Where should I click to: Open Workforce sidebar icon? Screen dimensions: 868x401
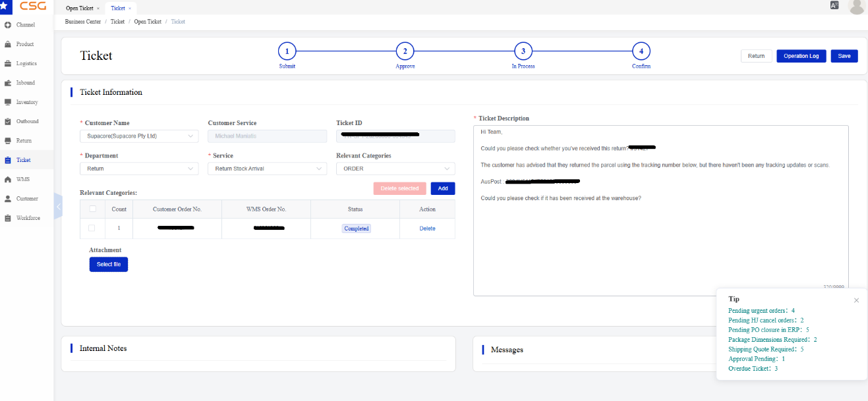pos(8,218)
